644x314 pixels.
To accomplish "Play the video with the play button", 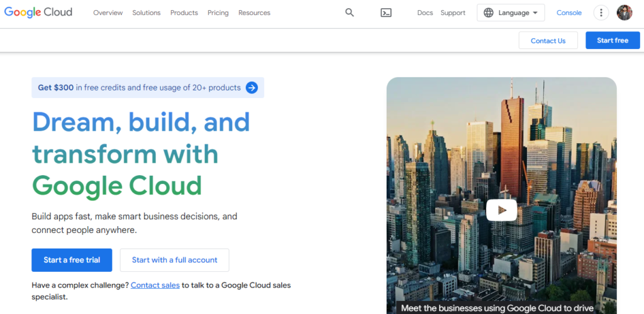I will (x=501, y=210).
